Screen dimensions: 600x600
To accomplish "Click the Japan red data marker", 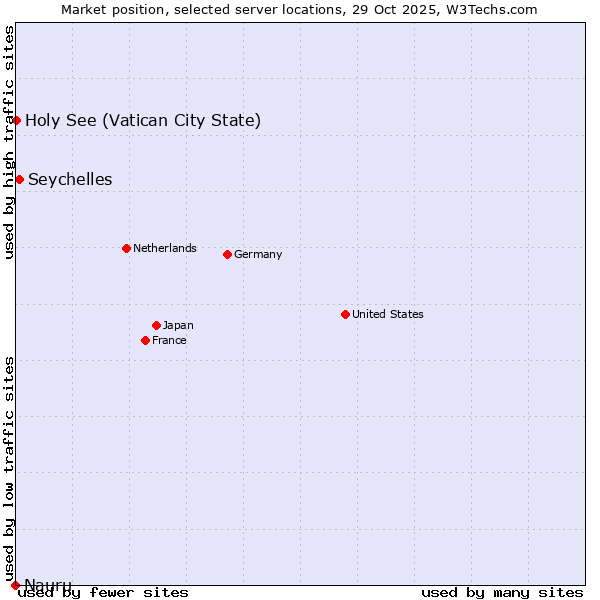I will coord(156,325).
